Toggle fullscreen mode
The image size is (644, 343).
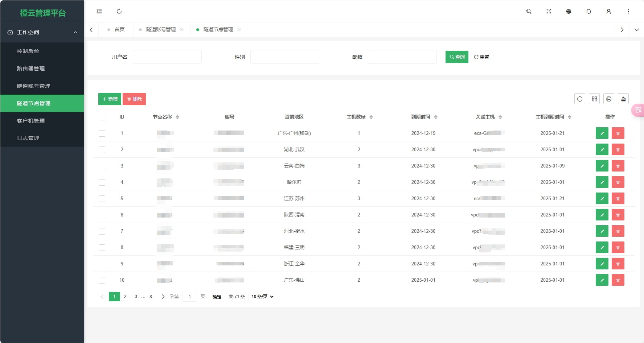(549, 11)
